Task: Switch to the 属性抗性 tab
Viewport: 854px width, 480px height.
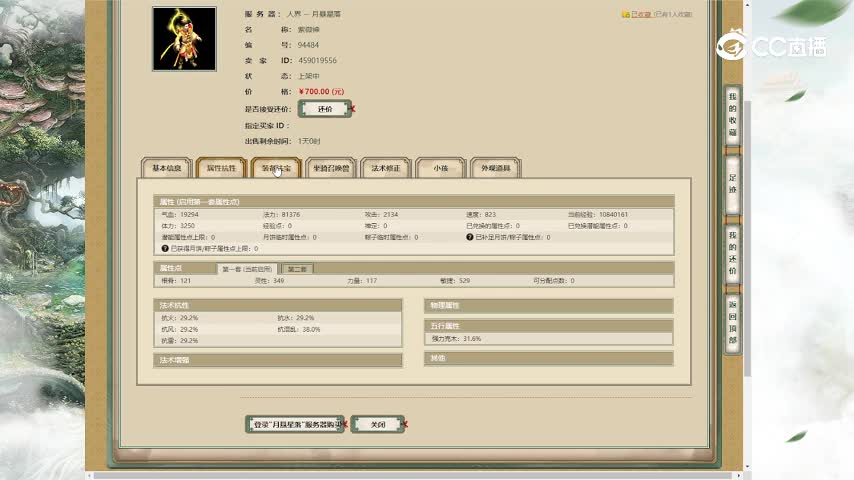Action: (x=221, y=168)
